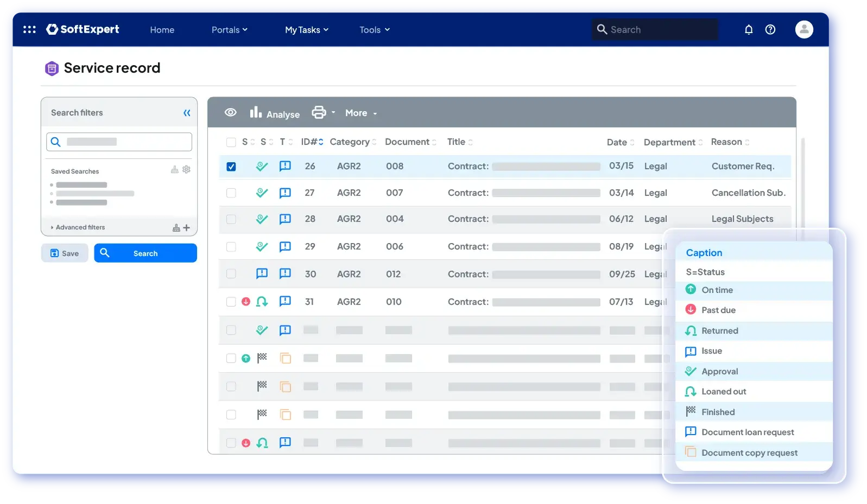Collapse the Search filters panel
The height and width of the screenshot is (504, 867).
(187, 113)
